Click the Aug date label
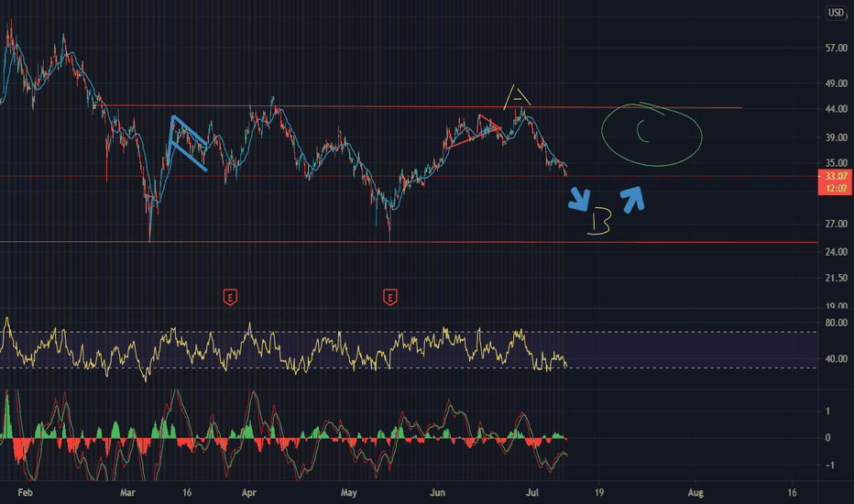854x504 pixels. coord(695,493)
